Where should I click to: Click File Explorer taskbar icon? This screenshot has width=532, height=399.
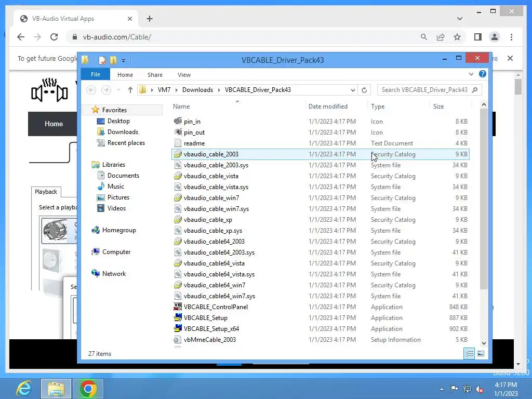(x=56, y=388)
